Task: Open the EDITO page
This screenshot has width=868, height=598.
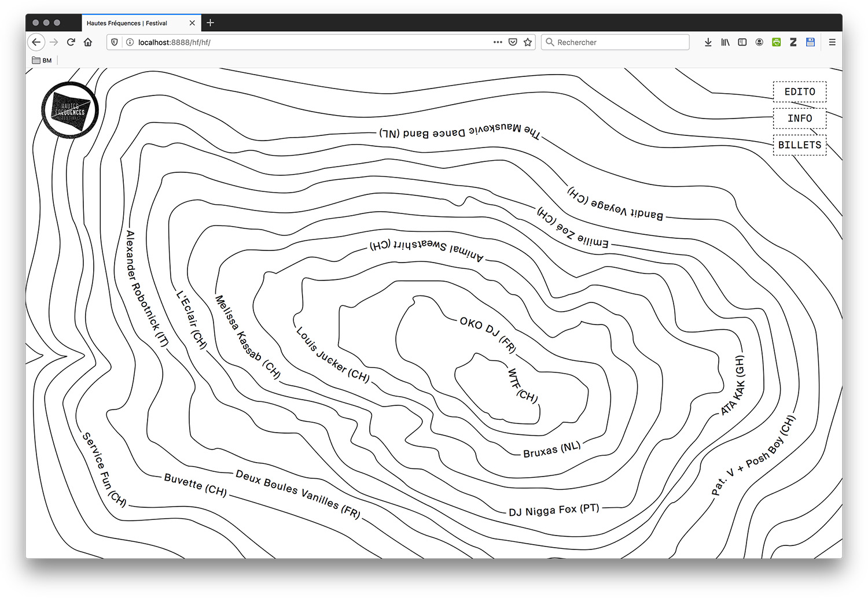Action: pyautogui.click(x=800, y=92)
